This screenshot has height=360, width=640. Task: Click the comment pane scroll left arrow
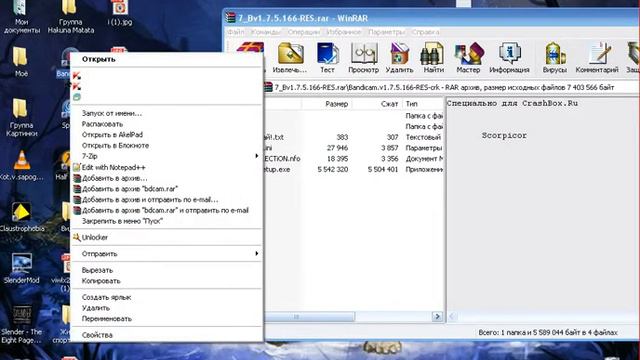pyautogui.click(x=452, y=316)
